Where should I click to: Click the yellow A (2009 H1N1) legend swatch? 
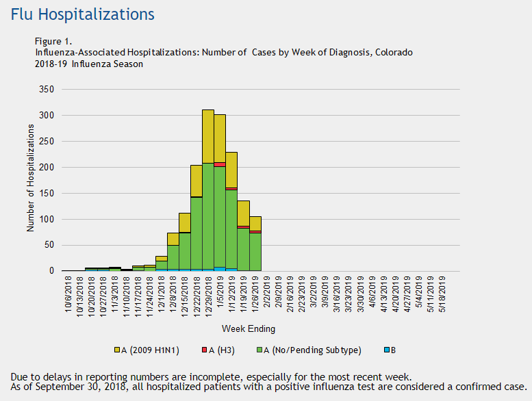click(x=117, y=350)
